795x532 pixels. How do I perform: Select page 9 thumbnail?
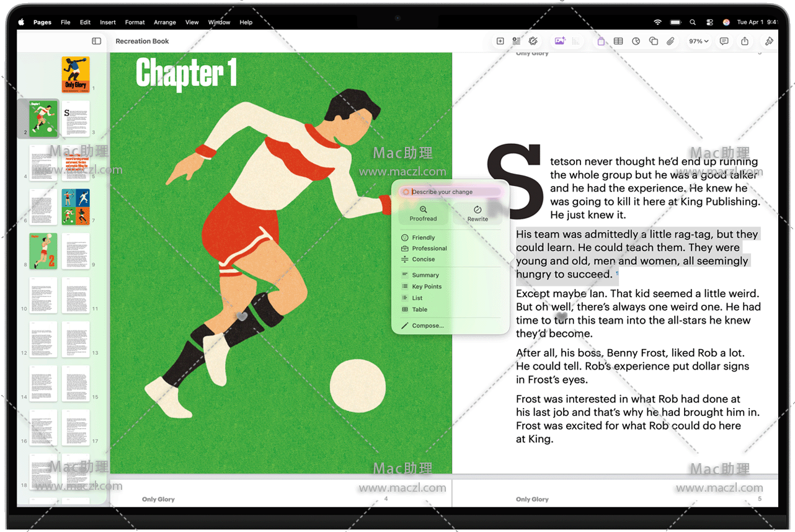point(76,251)
